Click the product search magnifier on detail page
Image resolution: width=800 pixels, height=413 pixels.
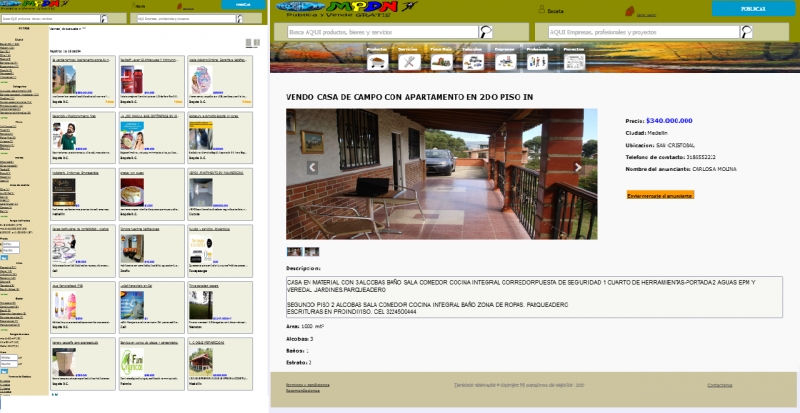tap(486, 32)
